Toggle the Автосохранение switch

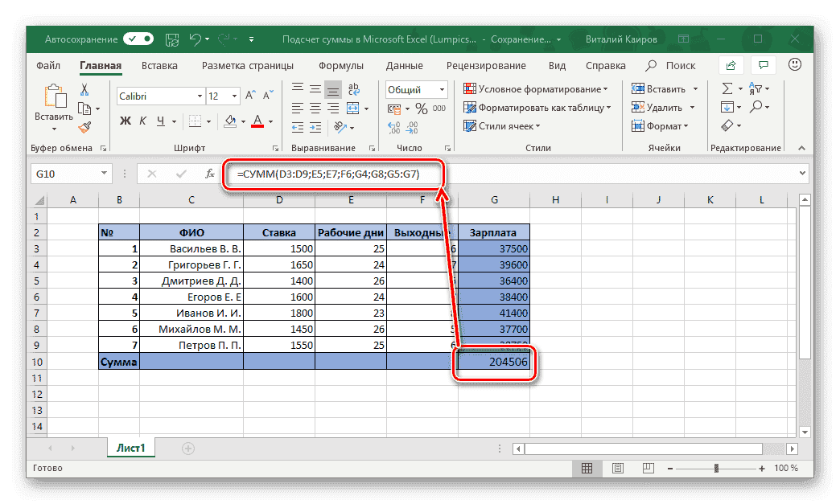tap(138, 38)
